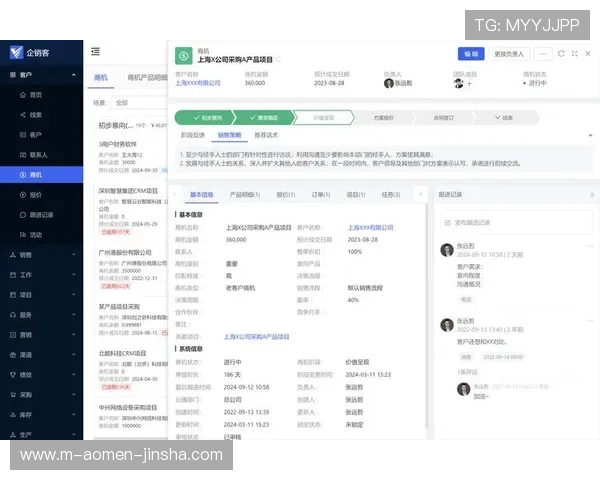
Task: Click the 更换负责人 button
Action: pos(509,54)
